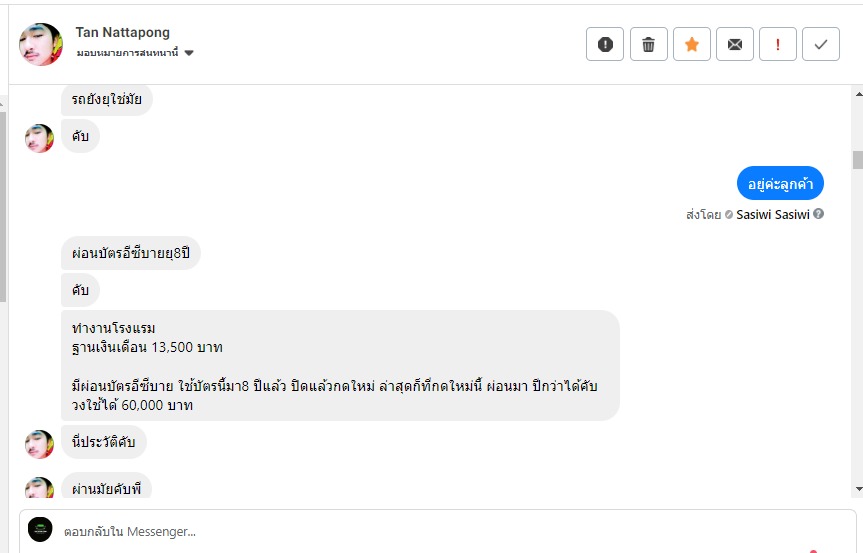Image resolution: width=863 pixels, height=553 pixels.
Task: Click the blue sent message bubble
Action: [780, 184]
